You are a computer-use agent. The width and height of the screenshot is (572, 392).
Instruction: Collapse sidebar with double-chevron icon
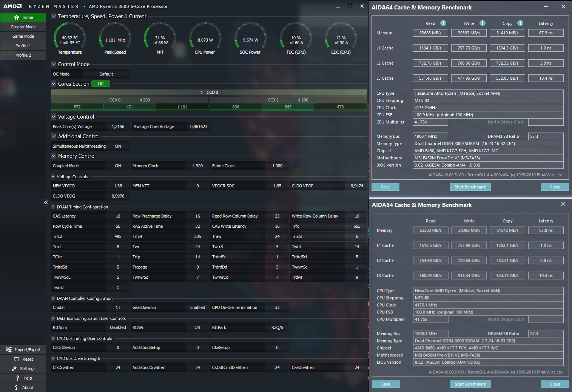46,202
